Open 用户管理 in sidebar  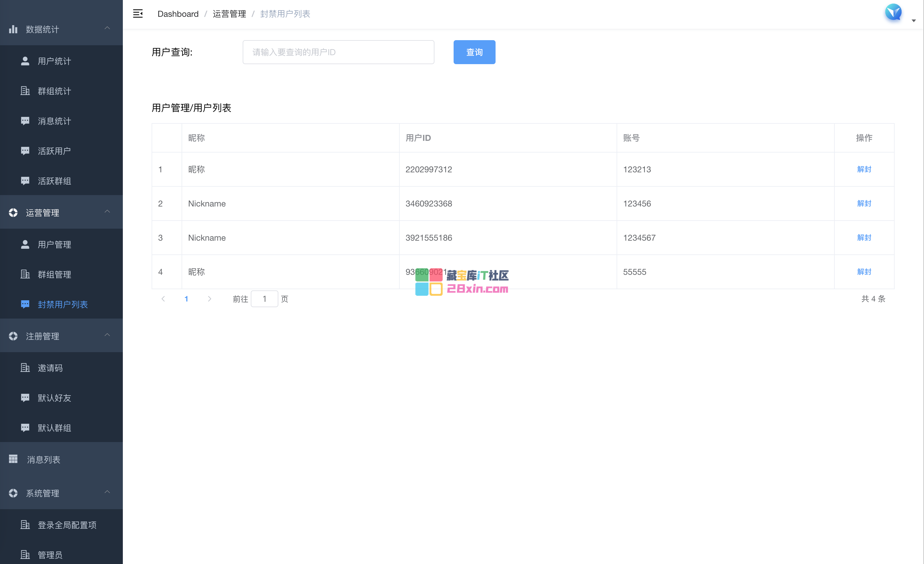coord(54,245)
